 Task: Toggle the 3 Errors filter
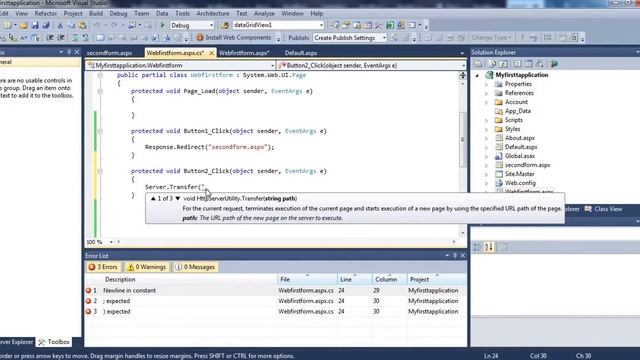tap(104, 267)
